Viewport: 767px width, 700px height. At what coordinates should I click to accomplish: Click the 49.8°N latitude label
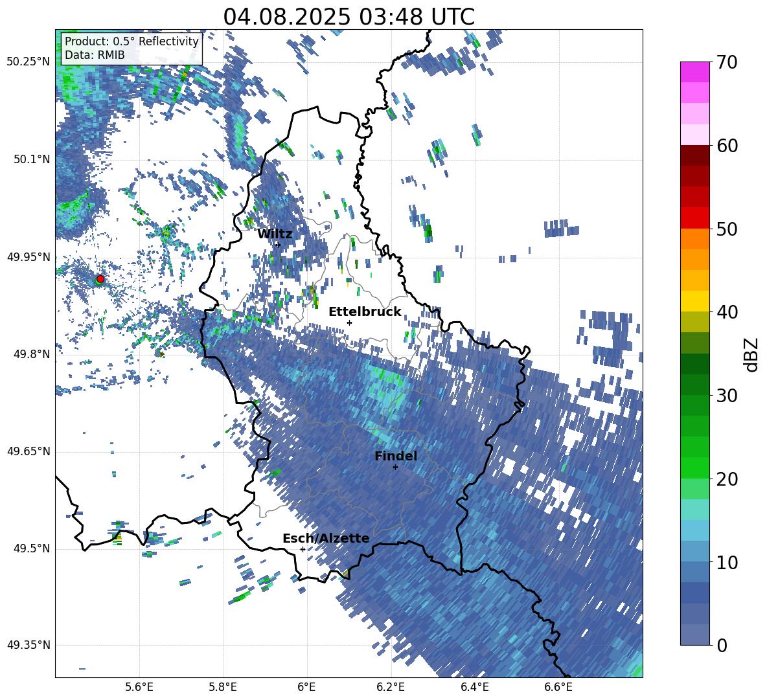[31, 354]
